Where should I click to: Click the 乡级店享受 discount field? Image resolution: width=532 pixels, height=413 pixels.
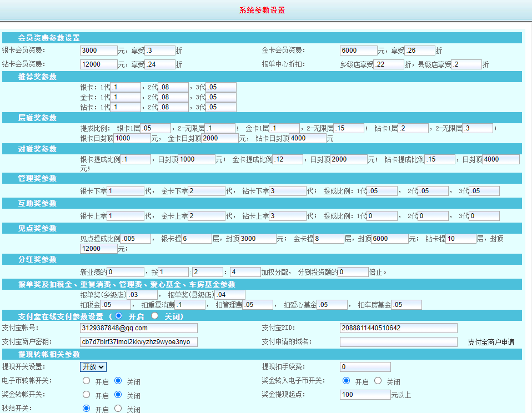[389, 64]
